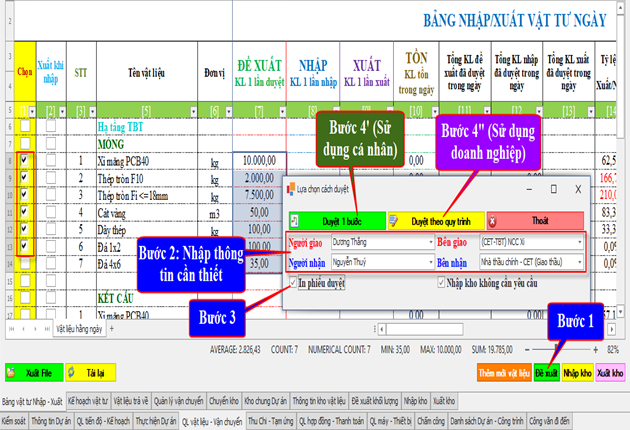The width and height of the screenshot is (630, 430).
Task: Expand the Bên nhận dropdown list
Action: pyautogui.click(x=579, y=261)
